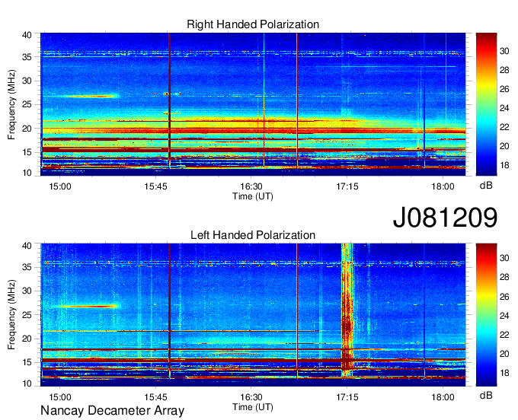Click the 17:15 tick of Left Handed plot

(347, 397)
